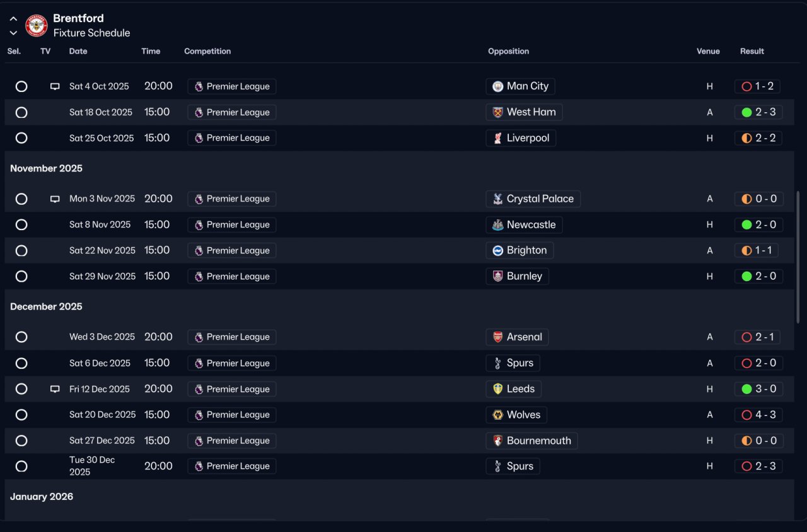The height and width of the screenshot is (532, 807).
Task: Click the Premier League logo in the Bournemouth row
Action: pos(199,441)
